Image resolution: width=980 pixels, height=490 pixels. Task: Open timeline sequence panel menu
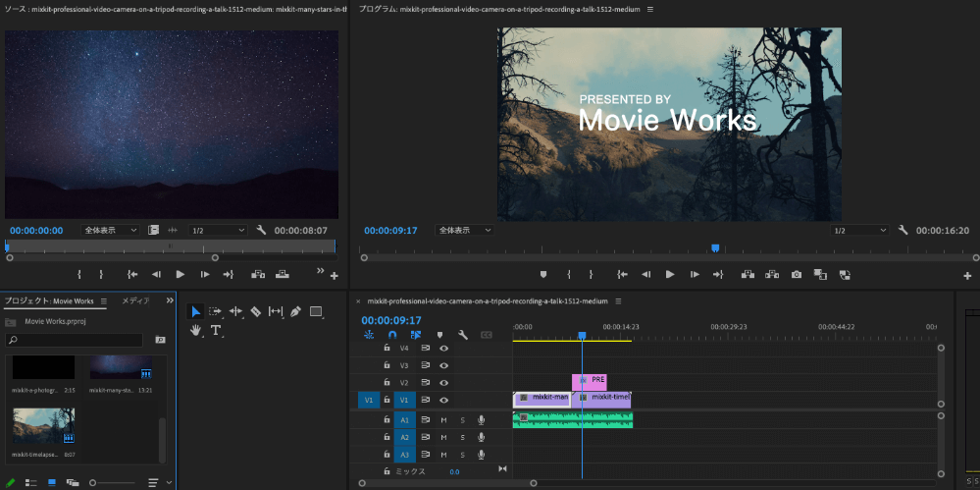point(619,301)
